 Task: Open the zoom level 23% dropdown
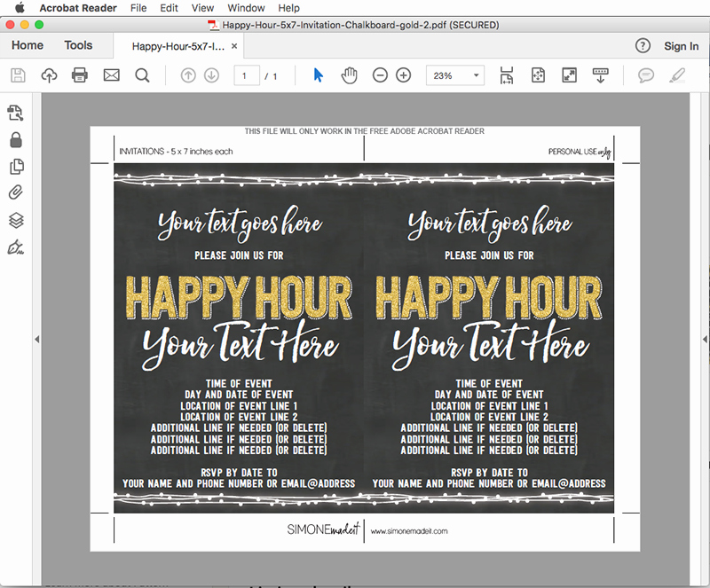[x=455, y=75]
